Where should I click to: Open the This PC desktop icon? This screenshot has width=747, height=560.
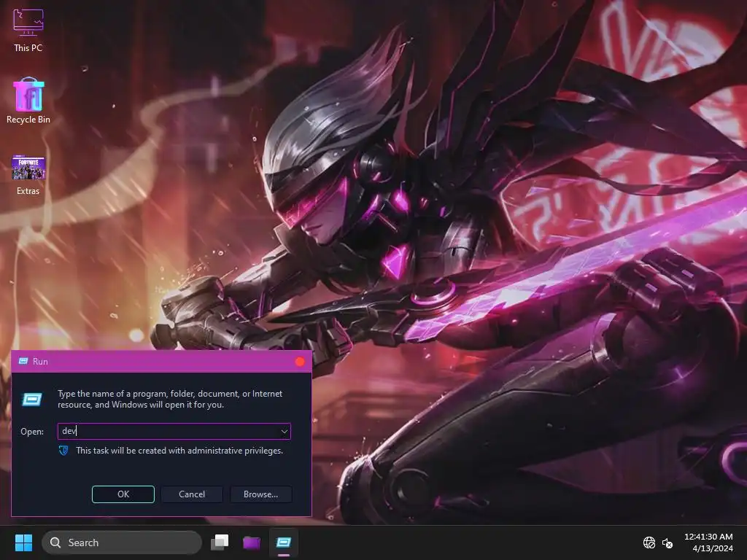pyautogui.click(x=28, y=31)
